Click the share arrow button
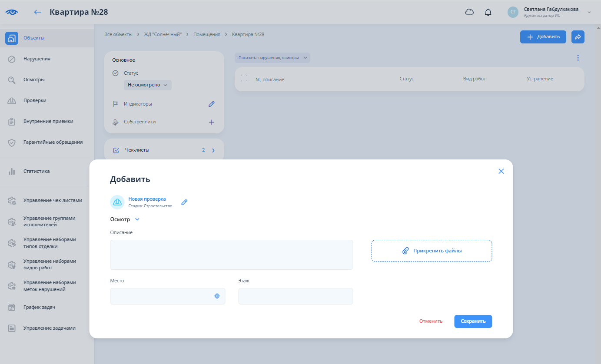This screenshot has width=601, height=364. point(578,37)
